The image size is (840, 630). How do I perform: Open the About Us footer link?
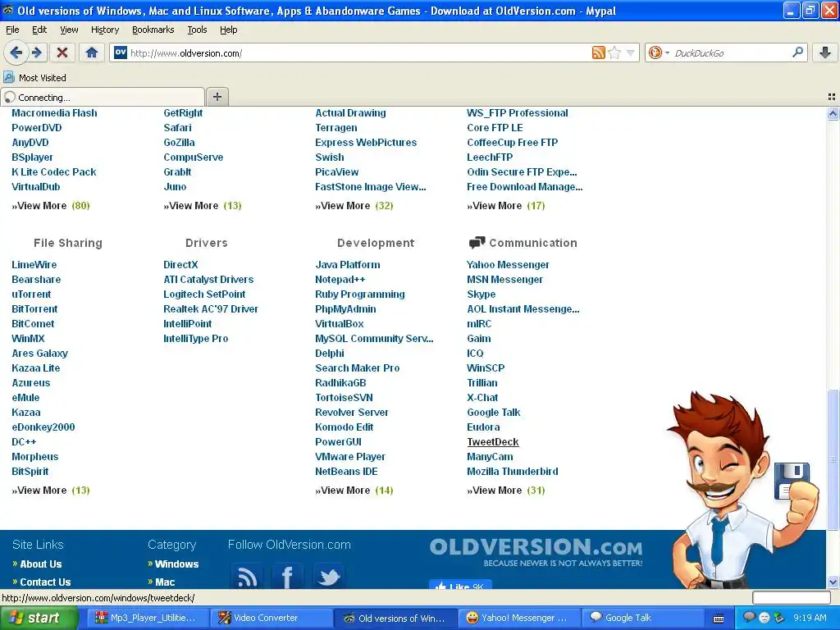click(41, 564)
